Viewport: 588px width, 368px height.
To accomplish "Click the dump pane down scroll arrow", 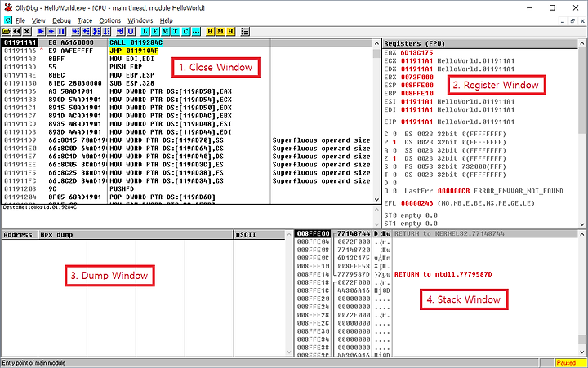I will point(289,352).
